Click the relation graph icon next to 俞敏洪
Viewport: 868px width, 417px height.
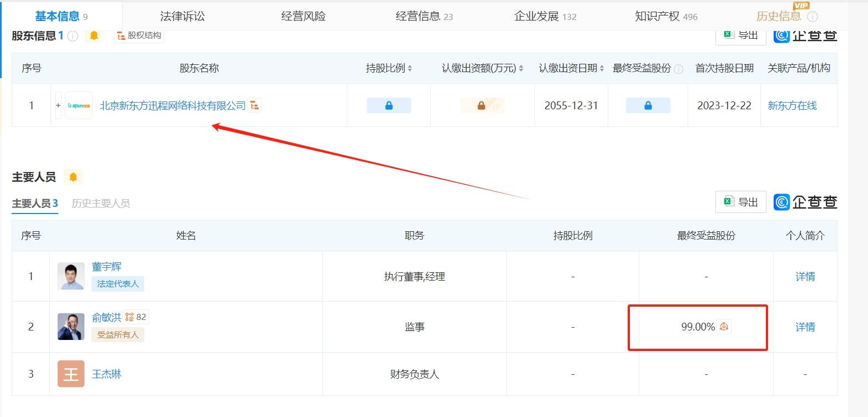[x=130, y=317]
